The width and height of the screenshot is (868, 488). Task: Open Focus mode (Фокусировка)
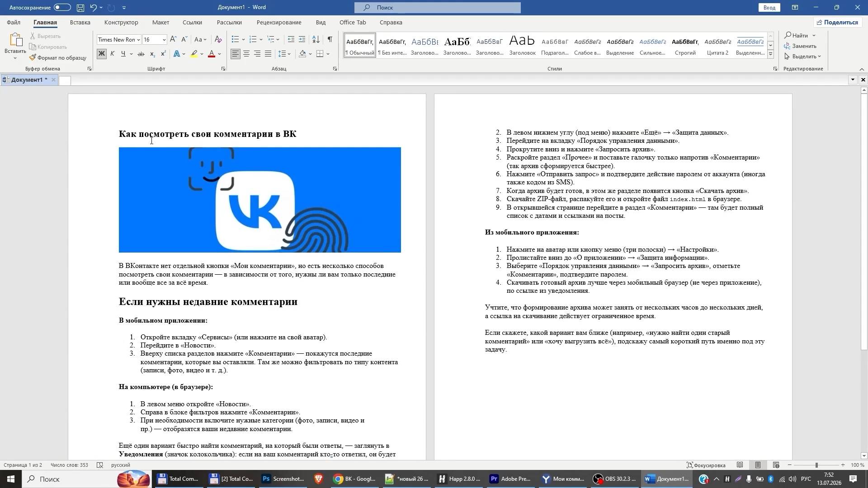(x=706, y=465)
